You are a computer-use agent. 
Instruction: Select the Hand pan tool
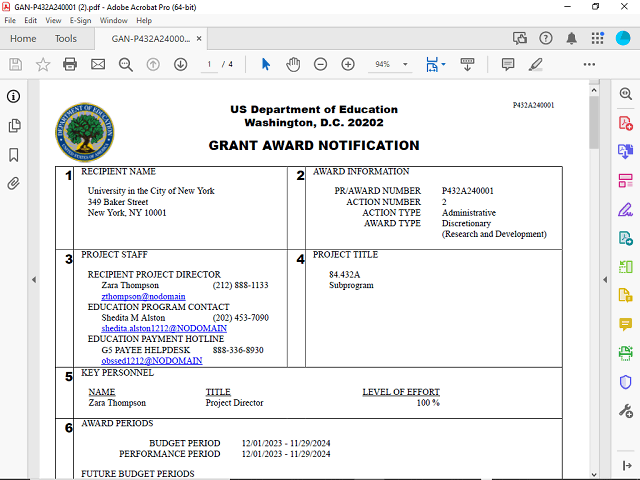(x=293, y=64)
